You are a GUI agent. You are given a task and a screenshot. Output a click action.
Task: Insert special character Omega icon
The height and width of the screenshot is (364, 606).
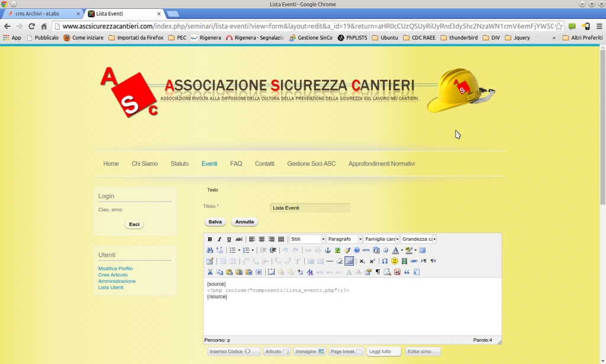point(385,261)
